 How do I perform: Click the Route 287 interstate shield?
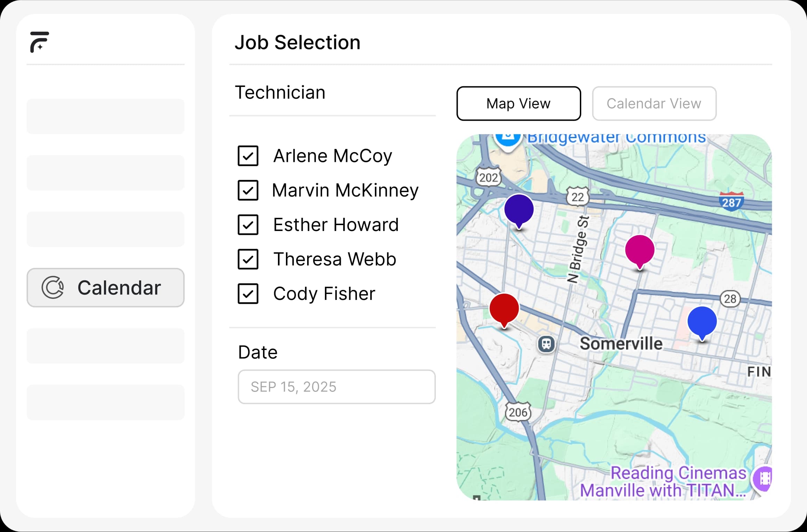[731, 202]
